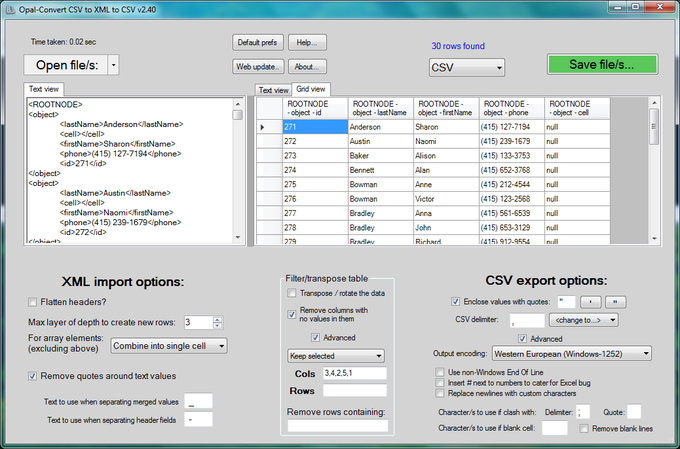
Task: Open the Help... dialog
Action: pyautogui.click(x=307, y=43)
